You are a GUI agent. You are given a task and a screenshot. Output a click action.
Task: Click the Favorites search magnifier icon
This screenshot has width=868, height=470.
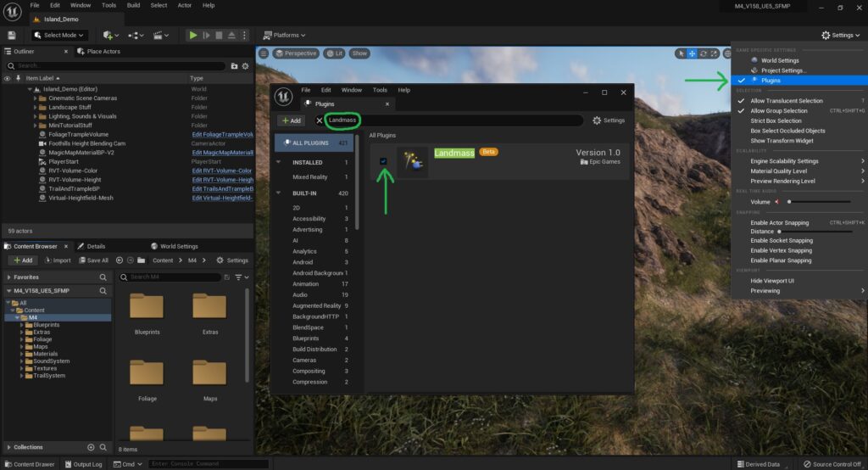click(x=103, y=277)
